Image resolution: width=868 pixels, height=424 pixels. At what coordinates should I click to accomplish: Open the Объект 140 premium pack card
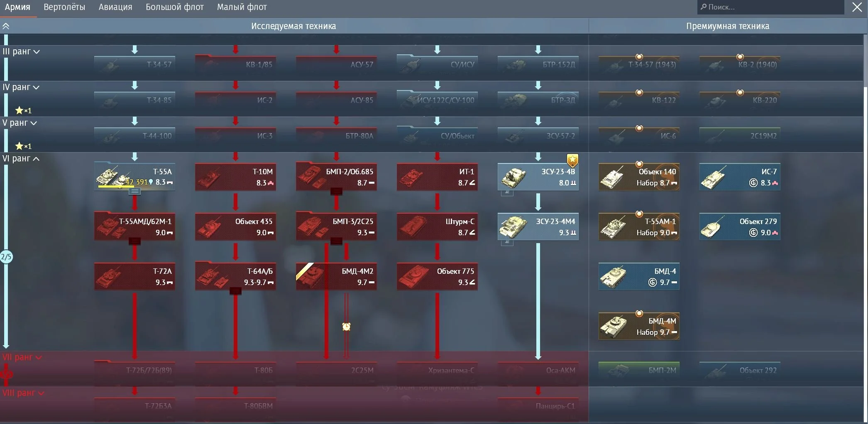tap(639, 176)
